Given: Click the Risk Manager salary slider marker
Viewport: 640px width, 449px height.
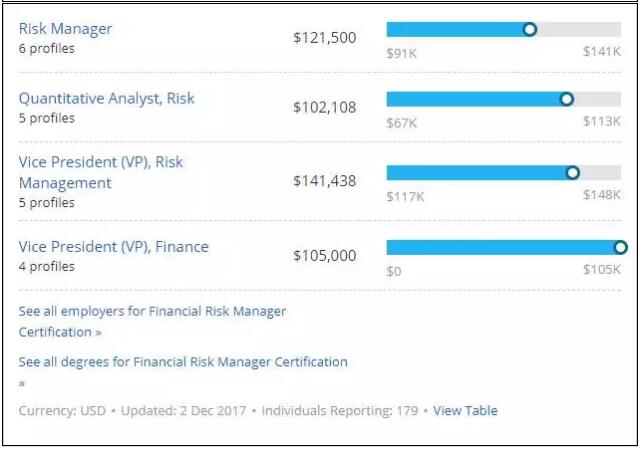Looking at the screenshot, I should [x=530, y=30].
